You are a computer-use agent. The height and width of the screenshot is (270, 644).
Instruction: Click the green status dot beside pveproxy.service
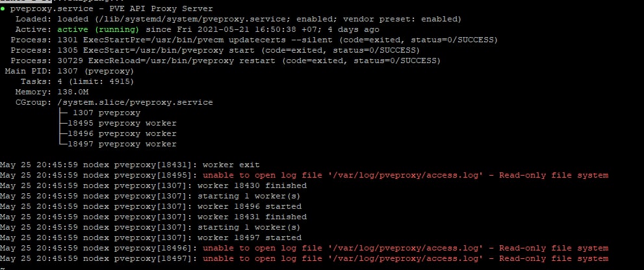point(3,8)
